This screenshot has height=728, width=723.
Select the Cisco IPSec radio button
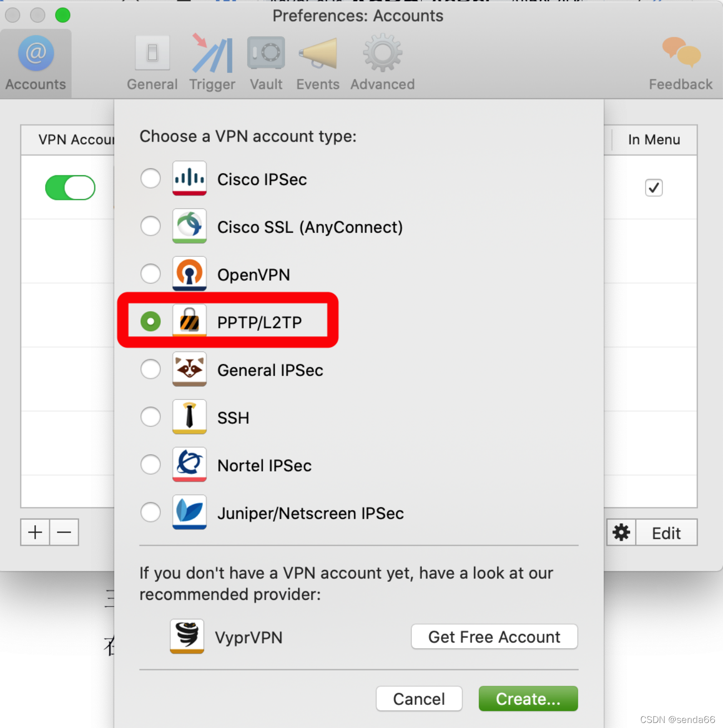pos(151,178)
